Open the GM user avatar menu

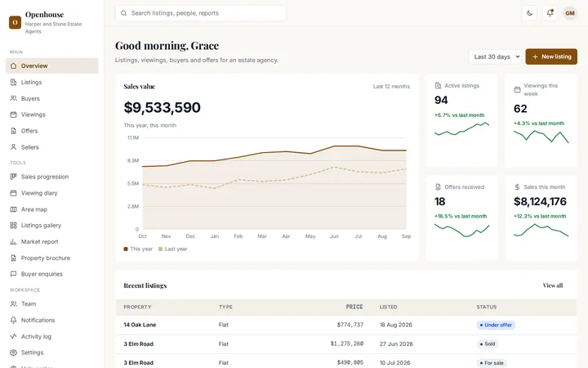tap(570, 13)
